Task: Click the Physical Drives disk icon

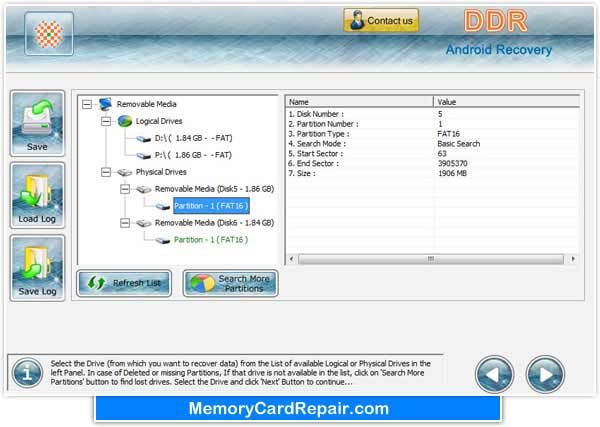Action: [125, 172]
